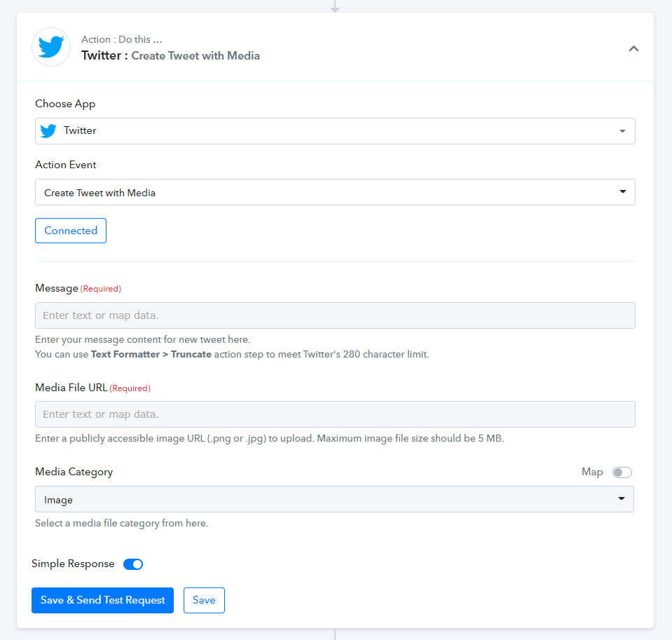This screenshot has height=640, width=672.
Task: Click the down arrow connector above the card
Action: [x=335, y=6]
